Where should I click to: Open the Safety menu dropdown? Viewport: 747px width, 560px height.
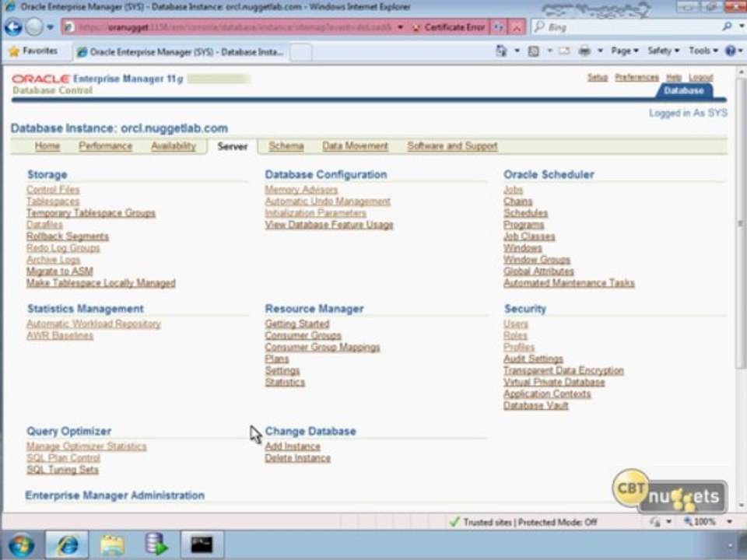click(663, 51)
